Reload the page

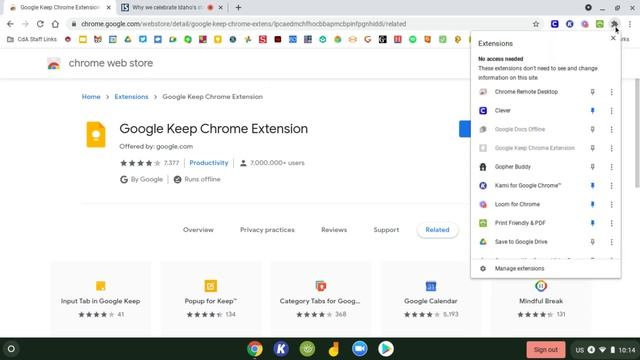[x=40, y=24]
